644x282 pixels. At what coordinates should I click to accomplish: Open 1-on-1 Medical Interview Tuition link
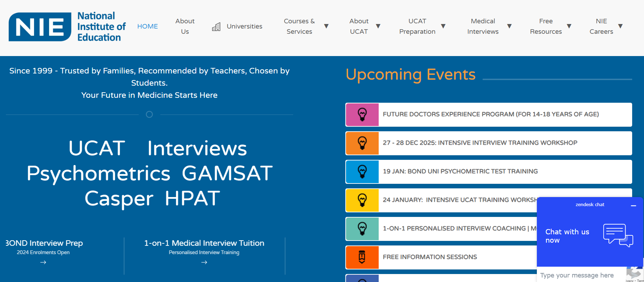pyautogui.click(x=204, y=243)
